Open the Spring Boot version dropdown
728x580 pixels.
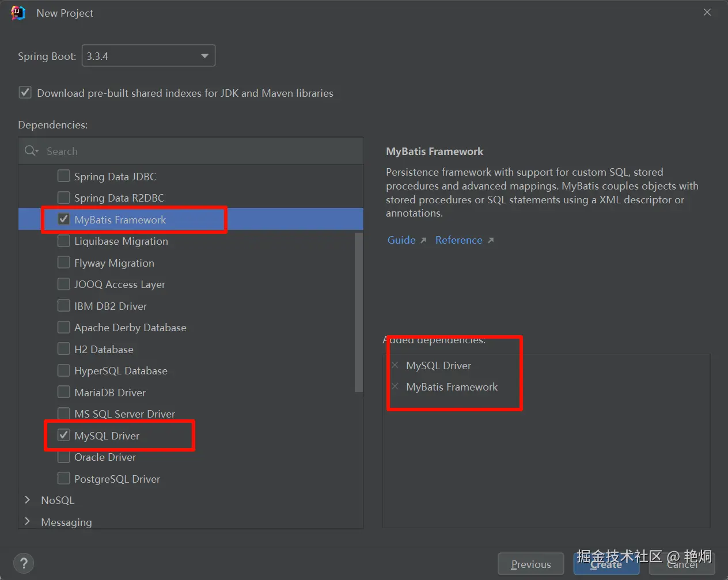coord(149,56)
